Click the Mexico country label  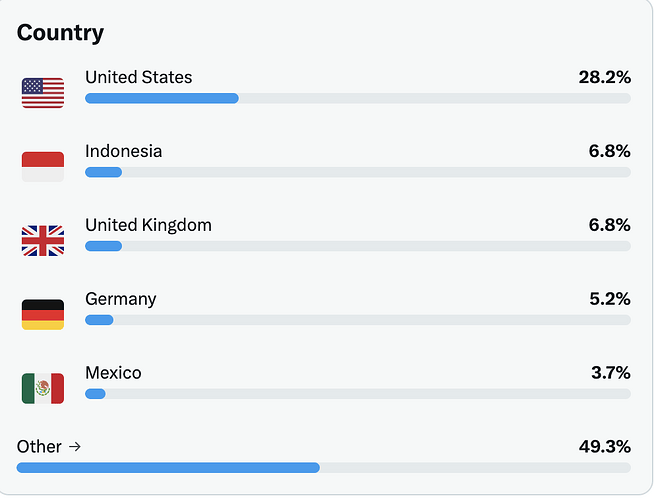113,373
